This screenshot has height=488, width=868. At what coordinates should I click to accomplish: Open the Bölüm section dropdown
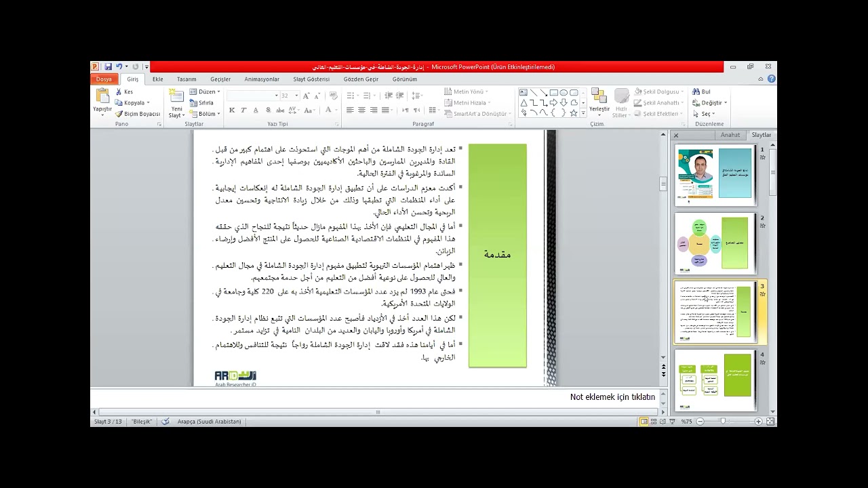[x=204, y=114]
